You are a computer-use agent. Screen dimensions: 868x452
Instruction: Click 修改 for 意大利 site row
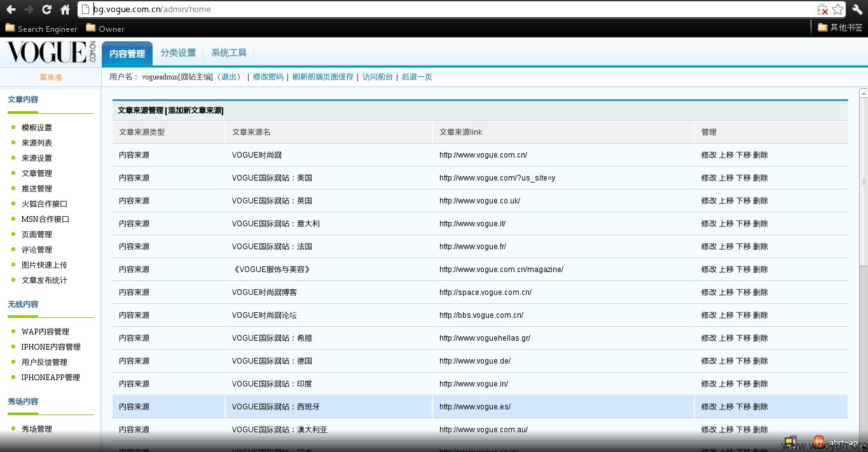click(x=708, y=224)
